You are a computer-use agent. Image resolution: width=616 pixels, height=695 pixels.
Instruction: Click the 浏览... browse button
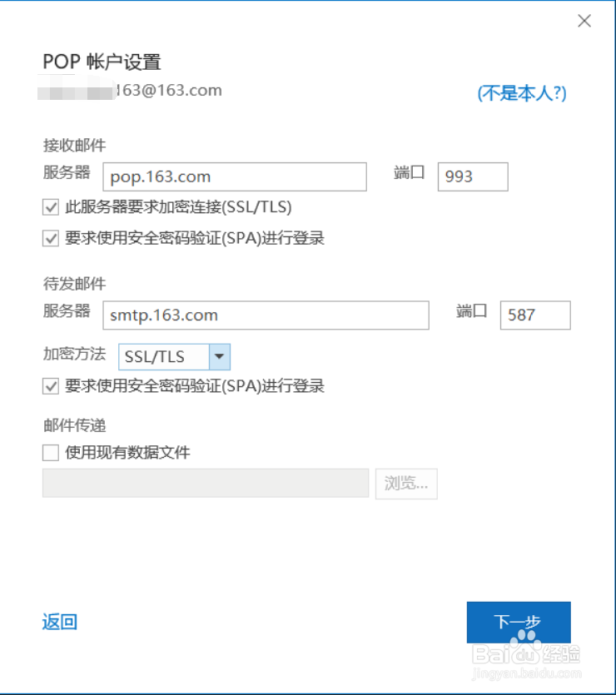coord(406,484)
